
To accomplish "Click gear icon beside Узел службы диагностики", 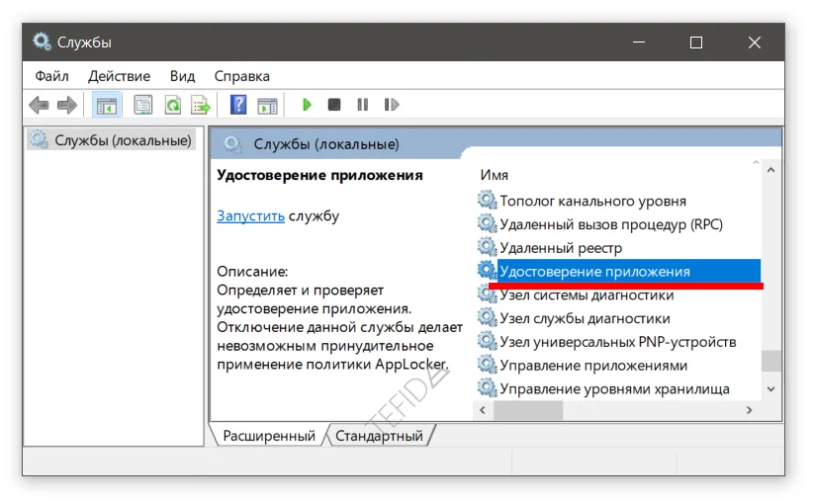I will tap(487, 317).
